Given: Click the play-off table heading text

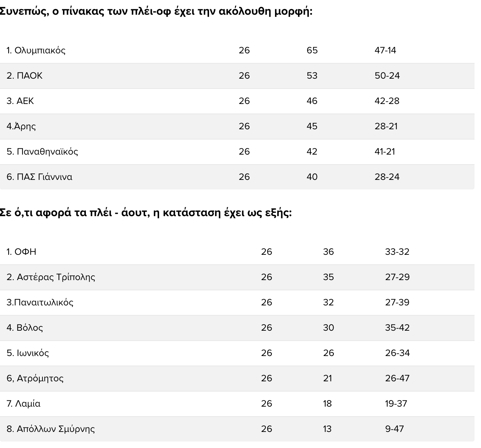Looking at the screenshot, I should [x=156, y=12].
